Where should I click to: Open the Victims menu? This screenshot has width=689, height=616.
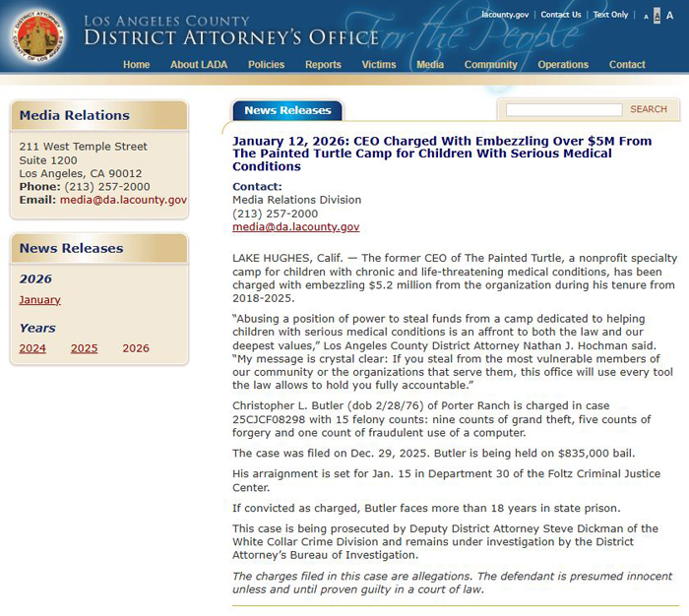[379, 65]
